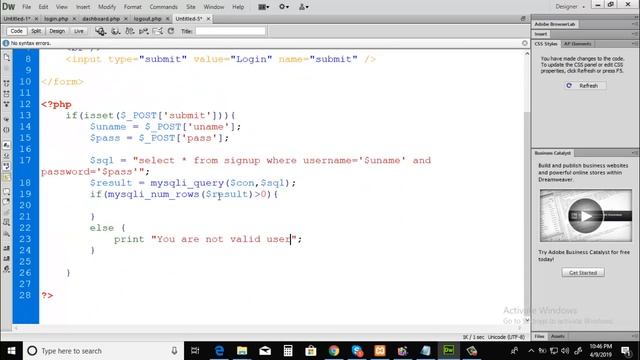Open the Extend Dreamweaver gear dropdown
This screenshot has width=640, height=360.
coord(284,7)
